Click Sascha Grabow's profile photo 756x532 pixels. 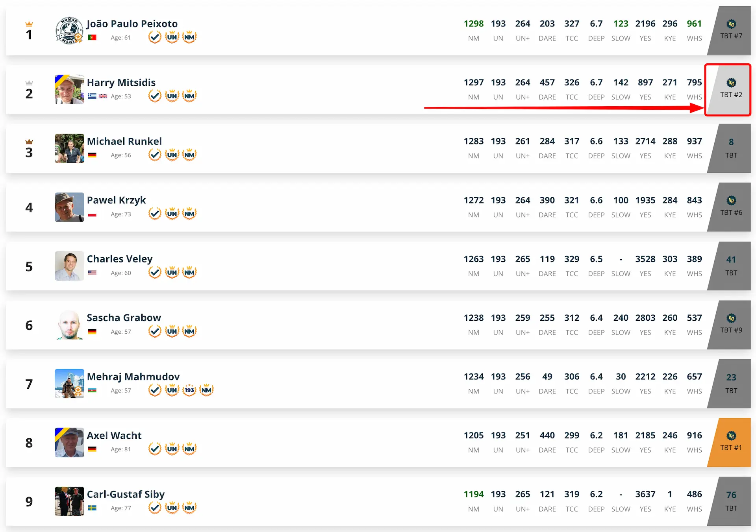[x=69, y=325]
